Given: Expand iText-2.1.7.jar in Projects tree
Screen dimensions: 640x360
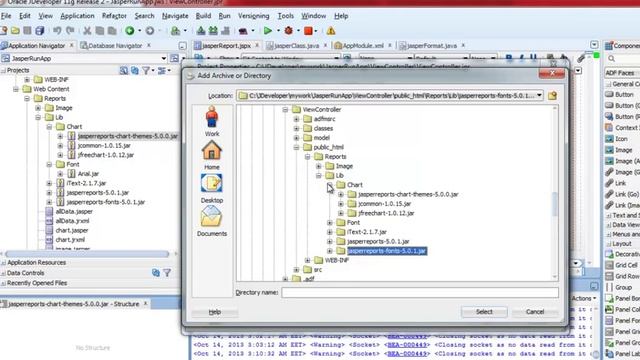Looking at the screenshot, I should point(49,183).
